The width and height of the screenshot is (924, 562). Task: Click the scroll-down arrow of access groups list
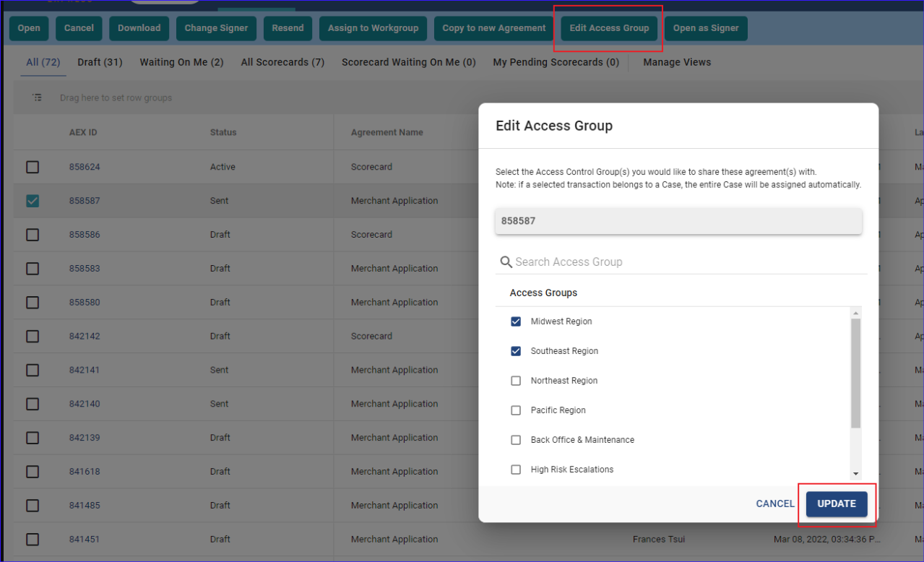[x=856, y=474]
